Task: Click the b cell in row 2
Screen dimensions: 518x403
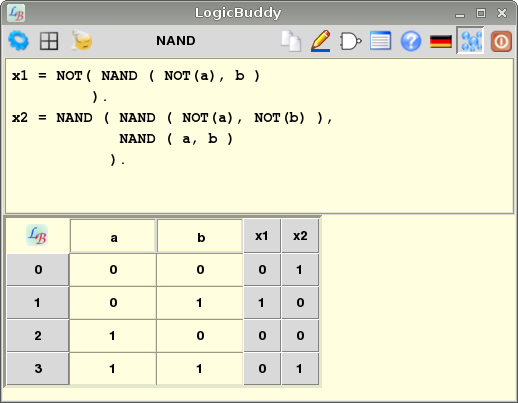Action: [x=200, y=335]
